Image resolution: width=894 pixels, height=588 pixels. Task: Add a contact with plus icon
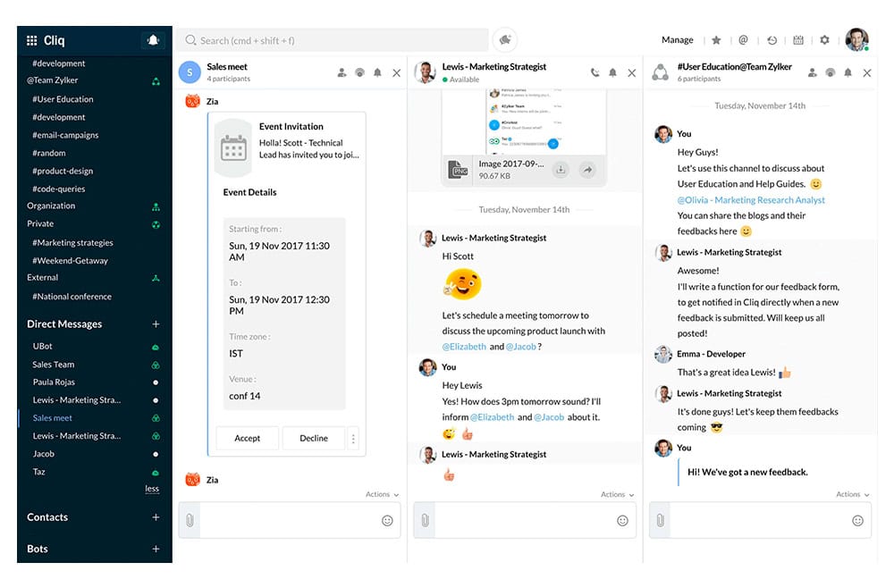(x=156, y=517)
